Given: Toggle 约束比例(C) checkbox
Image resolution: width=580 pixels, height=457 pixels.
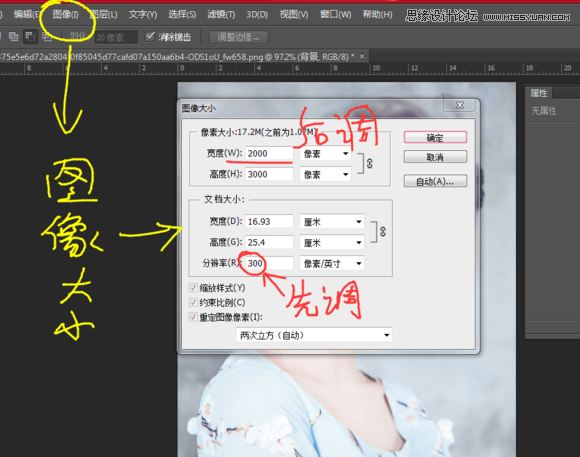Looking at the screenshot, I should tap(193, 302).
